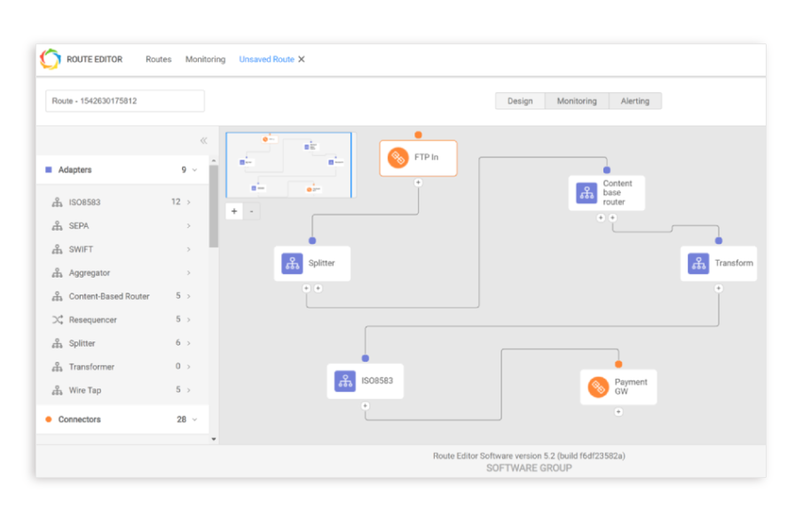Image resolution: width=803 pixels, height=532 pixels.
Task: Click the Splitter adapter icon in sidebar
Action: pos(57,343)
